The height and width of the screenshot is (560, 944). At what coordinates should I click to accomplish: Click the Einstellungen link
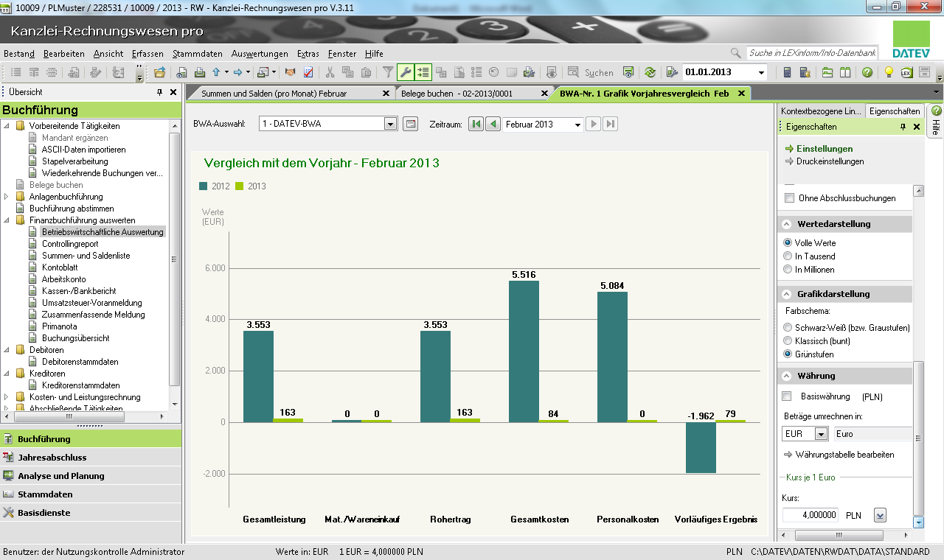pos(825,149)
